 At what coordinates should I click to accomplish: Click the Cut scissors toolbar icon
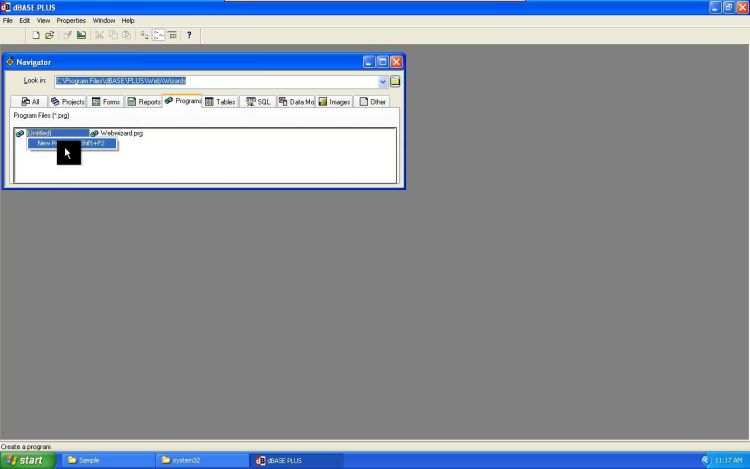click(x=99, y=35)
